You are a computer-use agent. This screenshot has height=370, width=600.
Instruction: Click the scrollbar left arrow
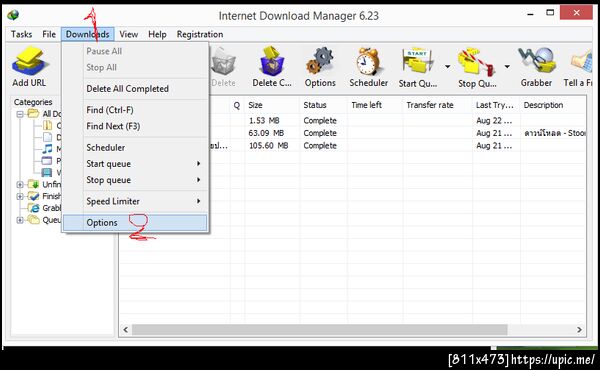click(126, 329)
